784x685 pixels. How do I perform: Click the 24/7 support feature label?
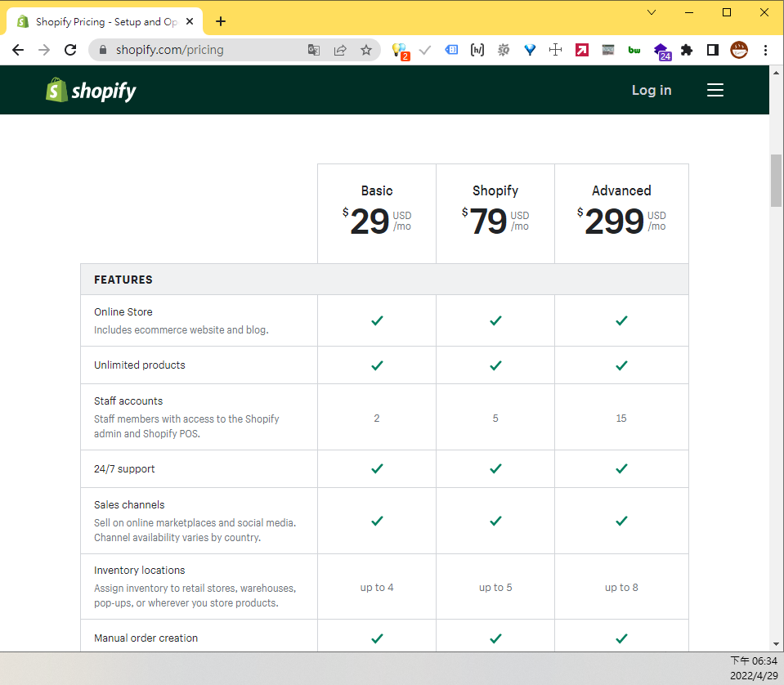coord(124,469)
